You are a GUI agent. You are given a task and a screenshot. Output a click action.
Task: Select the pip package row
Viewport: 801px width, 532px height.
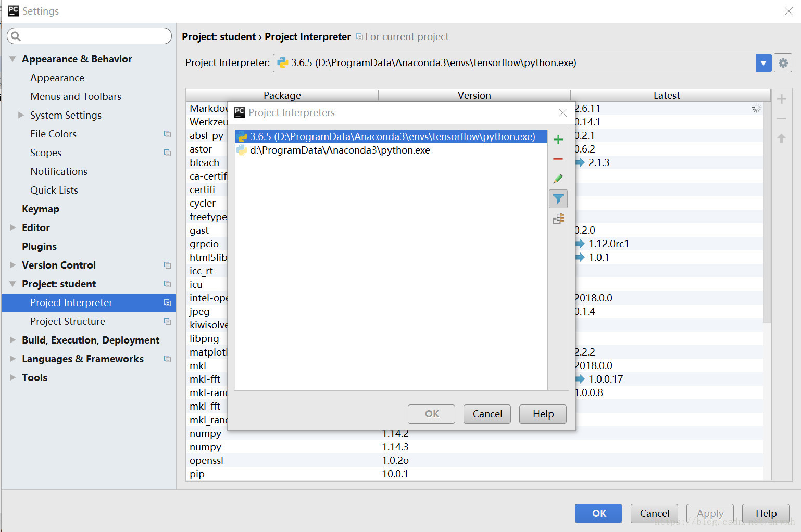[x=474, y=474]
